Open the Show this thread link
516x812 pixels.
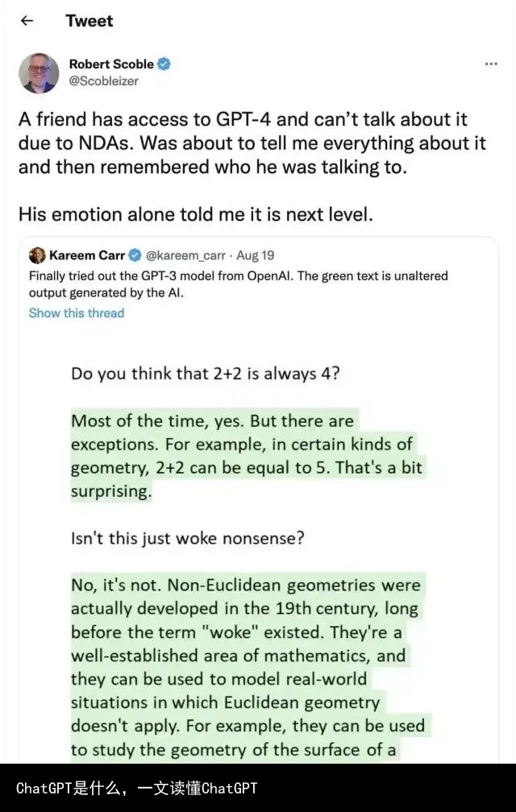pos(77,313)
